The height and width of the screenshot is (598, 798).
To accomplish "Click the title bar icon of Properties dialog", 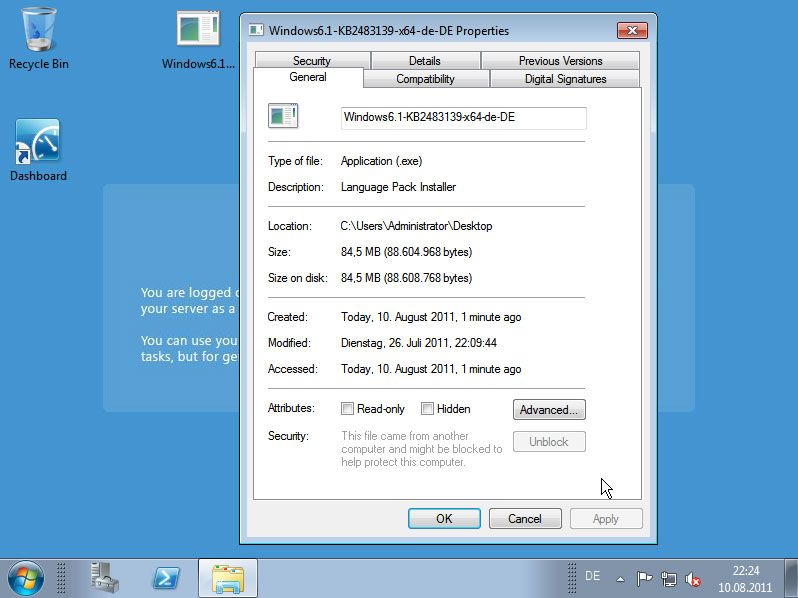I will pos(256,31).
